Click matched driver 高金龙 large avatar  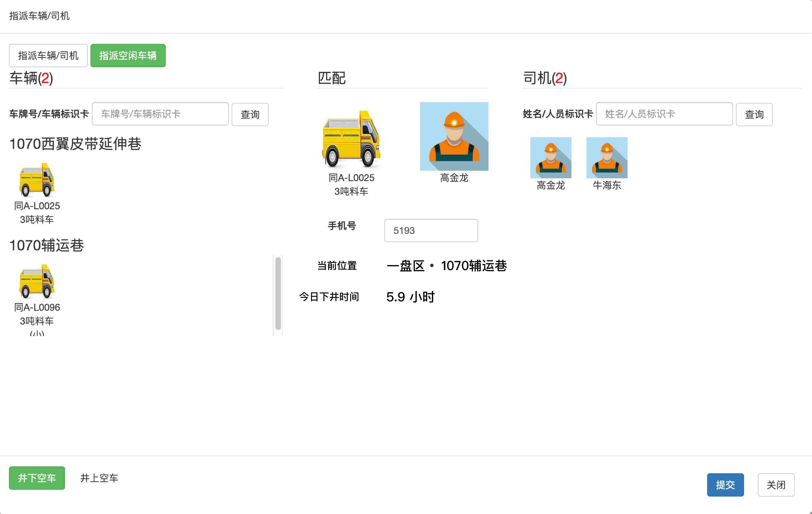[x=454, y=136]
